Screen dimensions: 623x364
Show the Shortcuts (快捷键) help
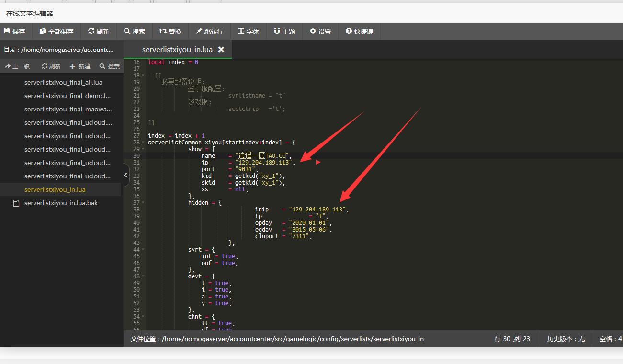point(359,32)
